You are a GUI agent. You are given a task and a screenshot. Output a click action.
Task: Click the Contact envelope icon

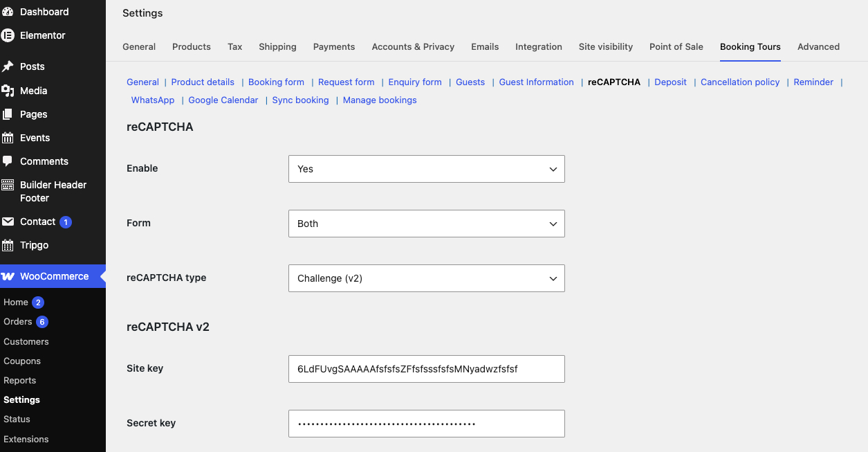tap(8, 222)
